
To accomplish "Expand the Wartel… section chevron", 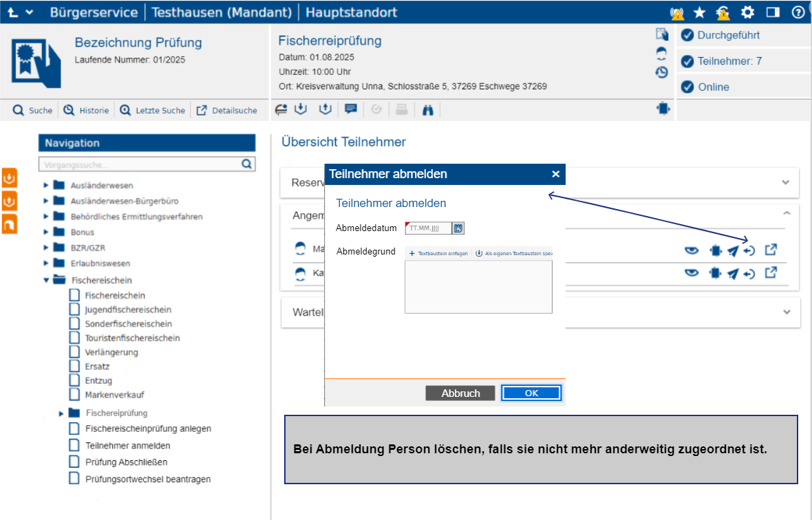I will (786, 312).
